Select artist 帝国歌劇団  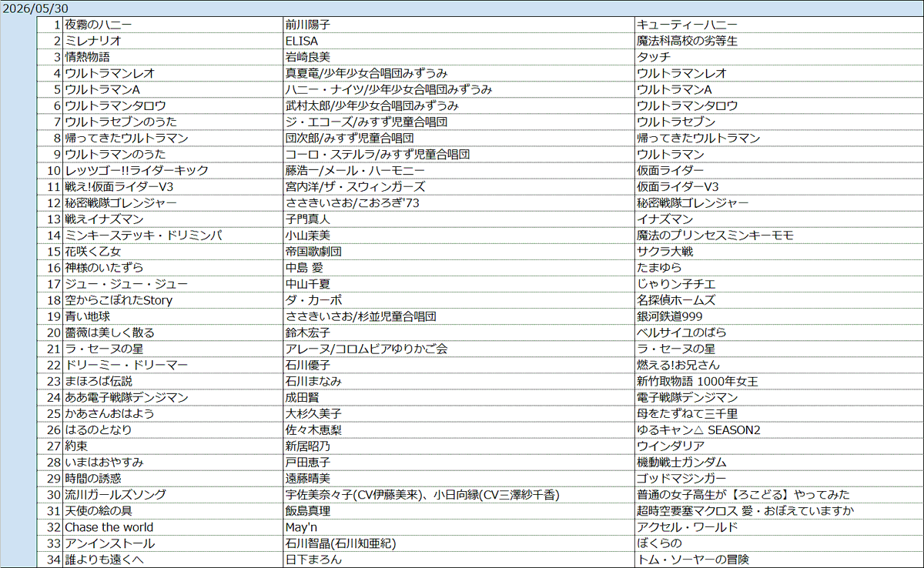(313, 251)
